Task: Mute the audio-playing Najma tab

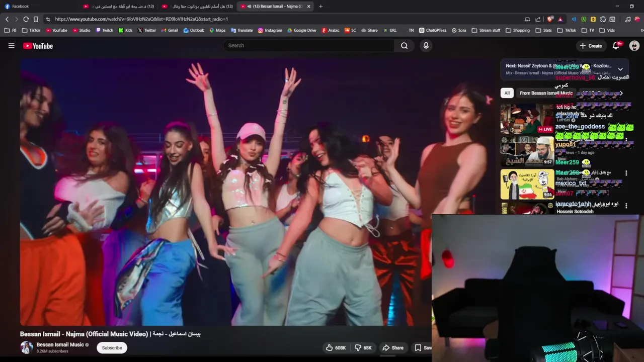Action: (250, 7)
